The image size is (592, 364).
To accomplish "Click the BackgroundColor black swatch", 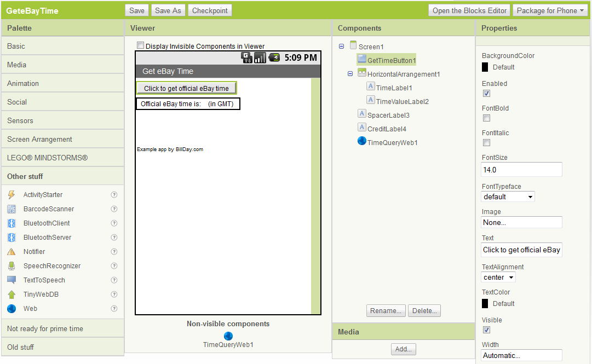I will click(x=485, y=67).
